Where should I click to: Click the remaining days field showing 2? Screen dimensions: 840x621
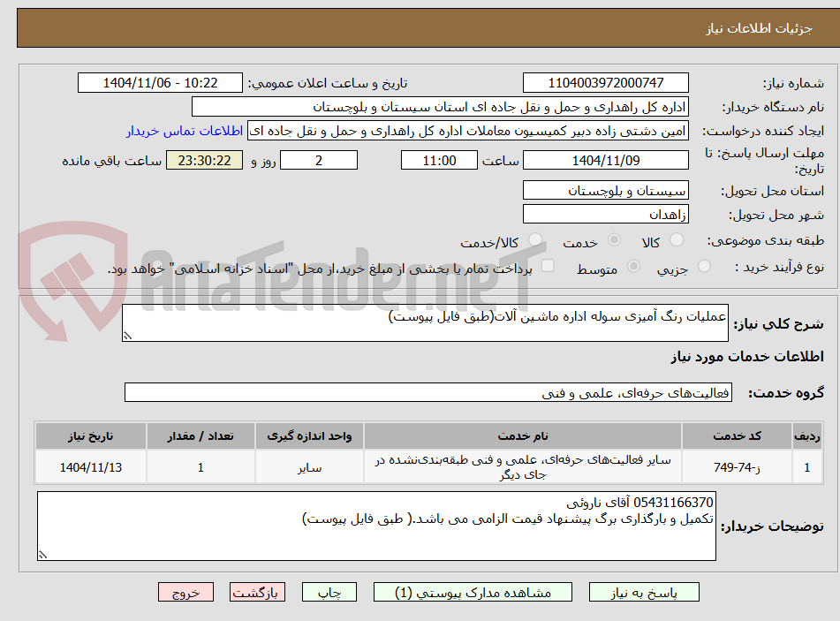click(x=319, y=160)
